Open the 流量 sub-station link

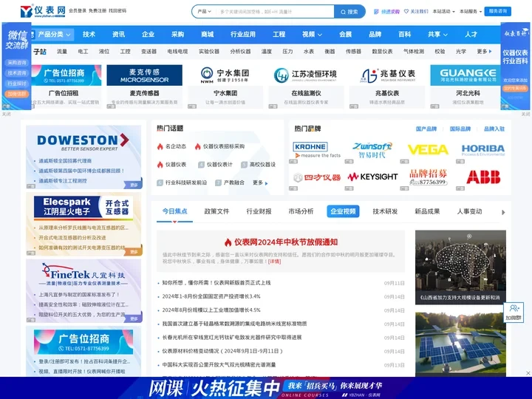coord(62,52)
